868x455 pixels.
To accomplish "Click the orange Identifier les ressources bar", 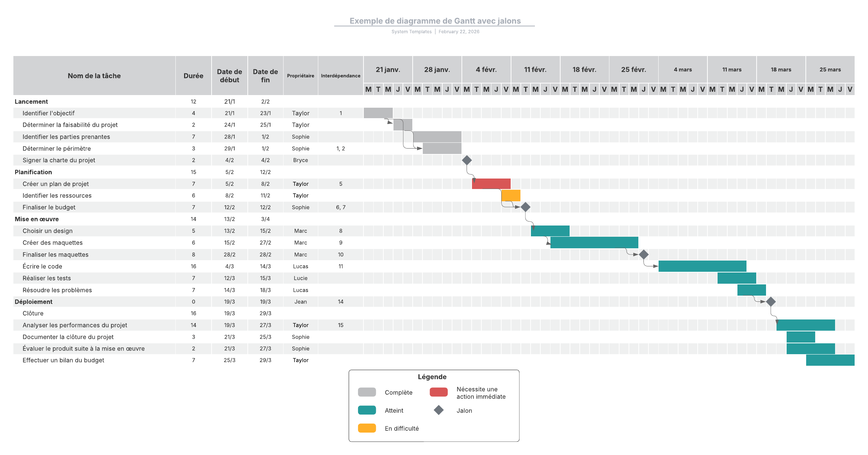I will coord(511,196).
